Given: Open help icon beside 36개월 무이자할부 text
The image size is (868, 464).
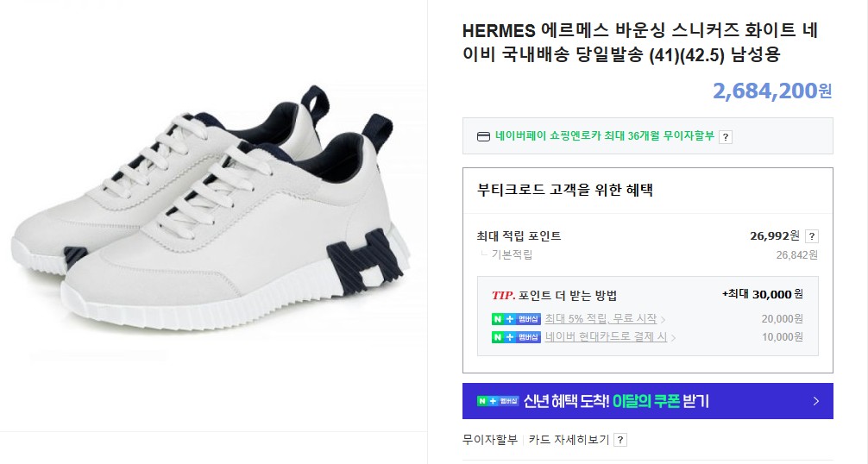Looking at the screenshot, I should [725, 137].
